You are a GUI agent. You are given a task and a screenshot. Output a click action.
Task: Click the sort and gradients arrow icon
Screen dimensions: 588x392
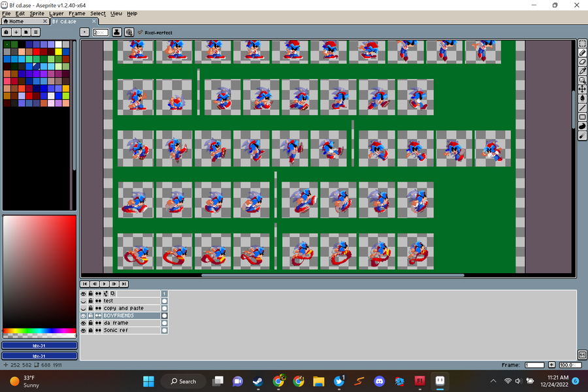pyautogui.click(x=16, y=32)
